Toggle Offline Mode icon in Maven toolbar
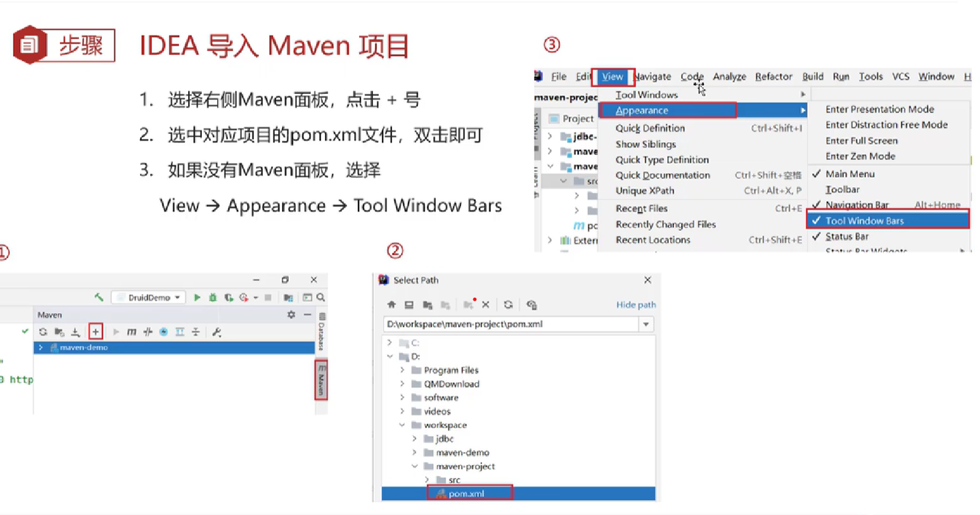This screenshot has height=515, width=980. [147, 332]
